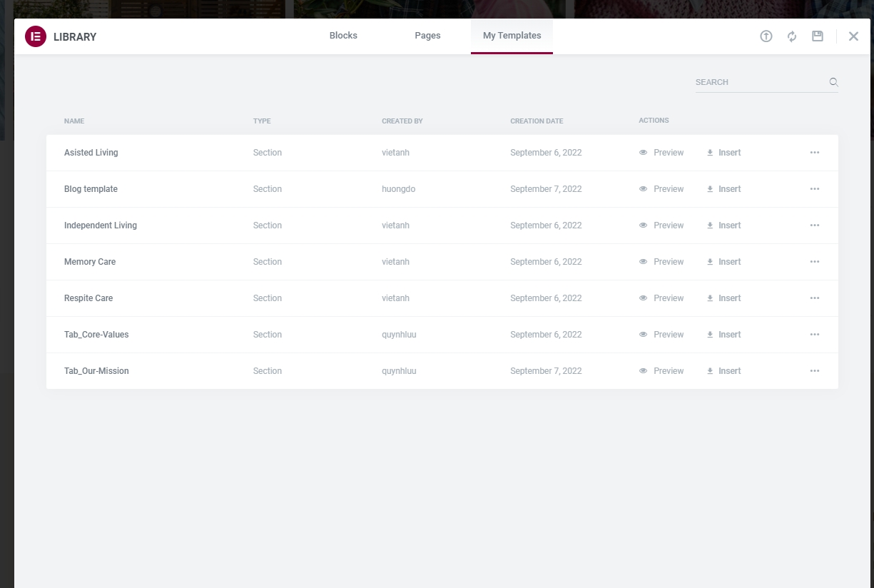Preview the Respite Care template

coord(661,298)
